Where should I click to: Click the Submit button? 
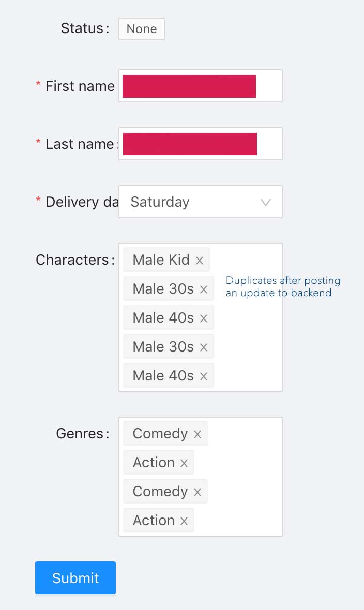click(75, 578)
